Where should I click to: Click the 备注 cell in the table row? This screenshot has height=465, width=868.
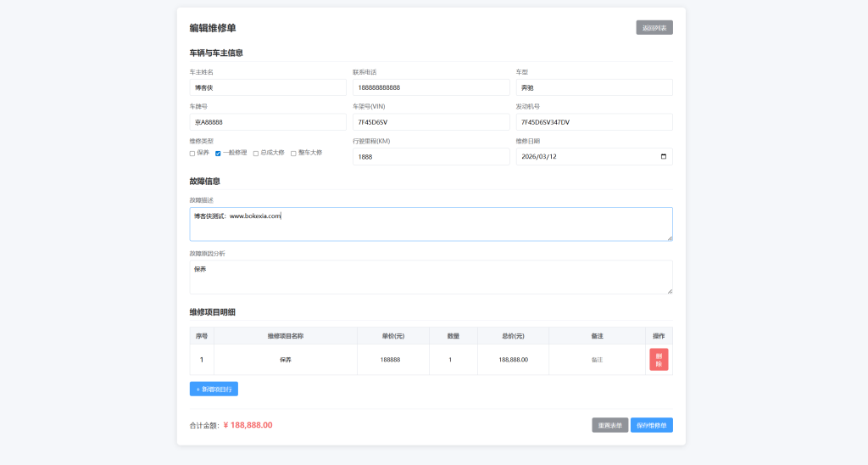(x=597, y=360)
